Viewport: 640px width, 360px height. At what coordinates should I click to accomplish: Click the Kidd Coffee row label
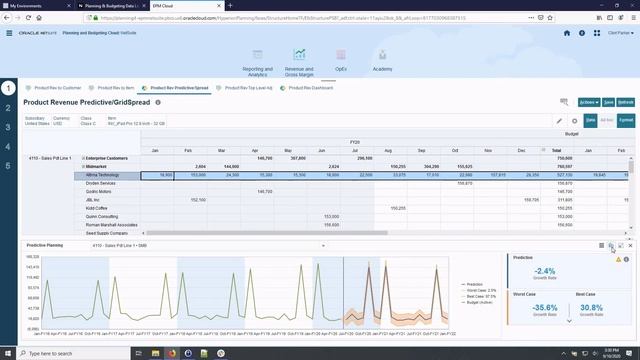point(96,208)
